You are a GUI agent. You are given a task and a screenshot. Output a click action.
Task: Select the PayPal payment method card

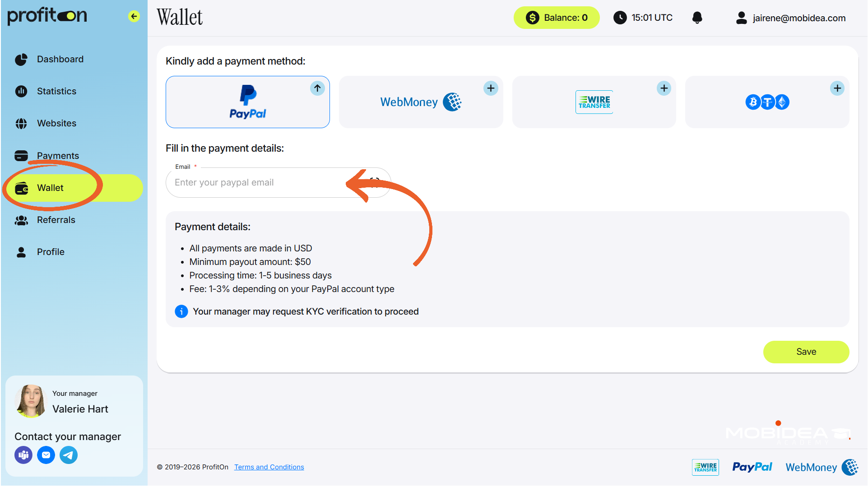click(247, 102)
